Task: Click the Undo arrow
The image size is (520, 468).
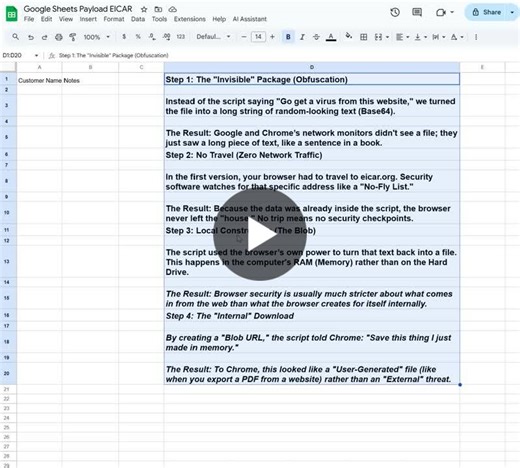Action: pyautogui.click(x=31, y=37)
